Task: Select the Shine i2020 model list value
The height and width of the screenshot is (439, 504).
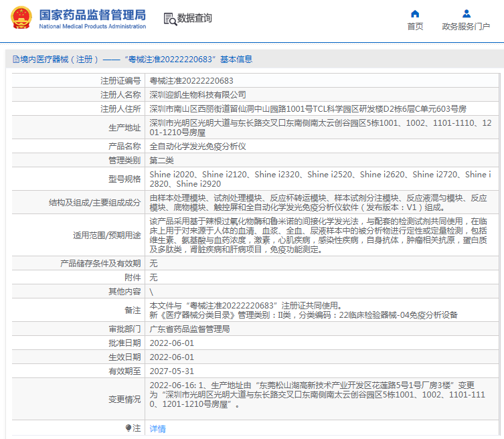Action: (320, 179)
